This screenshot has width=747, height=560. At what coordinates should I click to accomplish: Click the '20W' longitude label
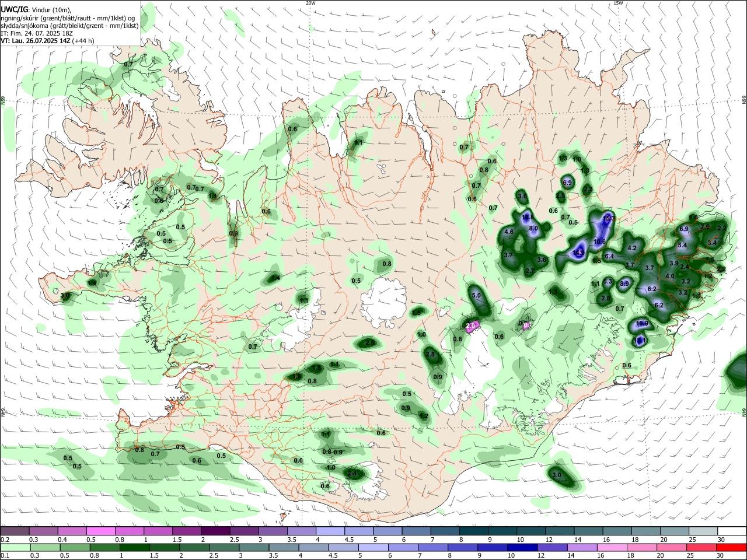coord(310,3)
